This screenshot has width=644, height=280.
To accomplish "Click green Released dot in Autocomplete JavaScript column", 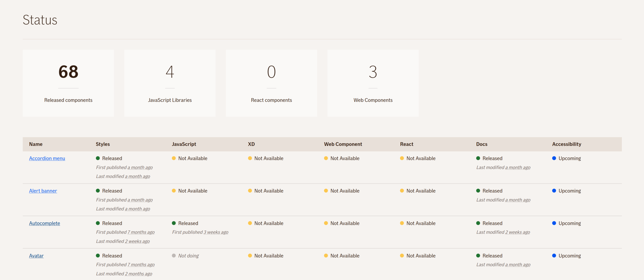I will [174, 223].
